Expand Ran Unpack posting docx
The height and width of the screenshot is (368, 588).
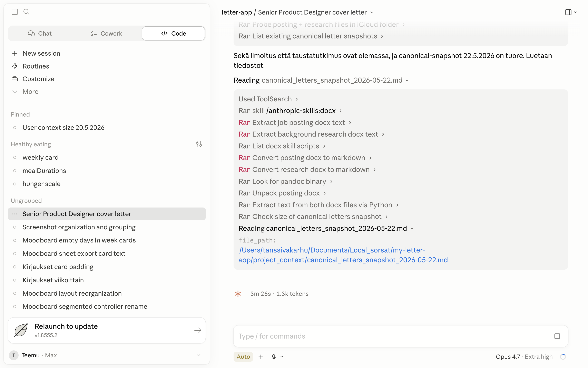282,193
